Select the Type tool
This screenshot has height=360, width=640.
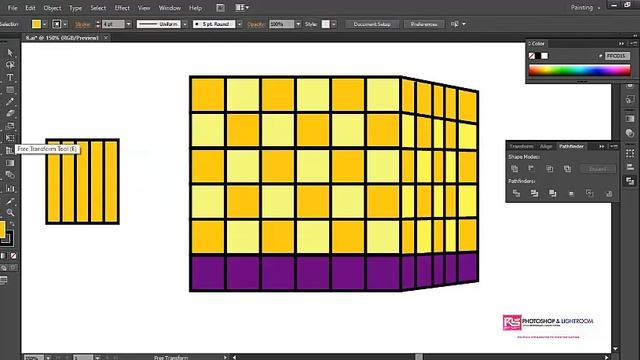[x=10, y=77]
